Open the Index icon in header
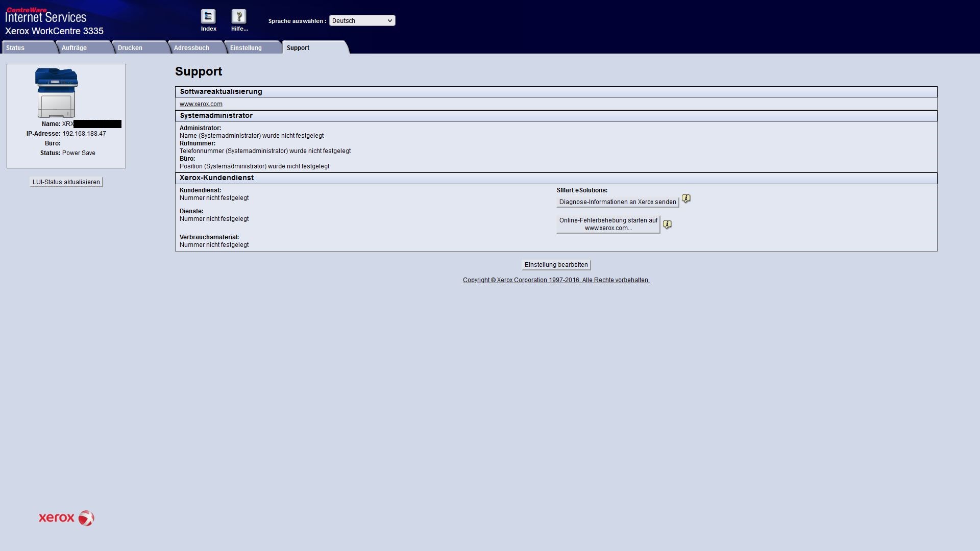 [x=208, y=17]
